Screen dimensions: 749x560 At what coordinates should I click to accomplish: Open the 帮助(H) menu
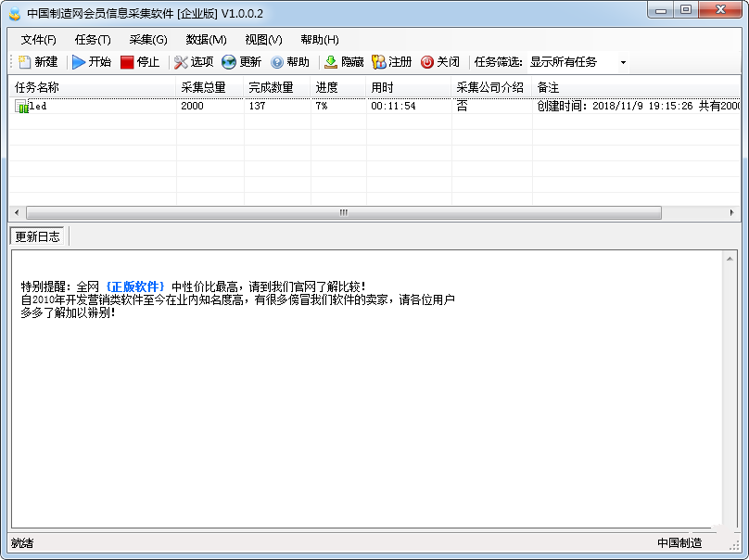pyautogui.click(x=320, y=40)
